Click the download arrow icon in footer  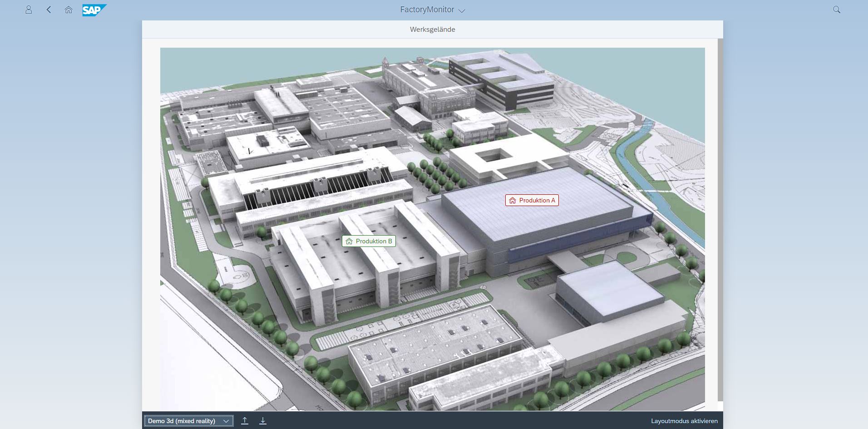click(x=263, y=421)
